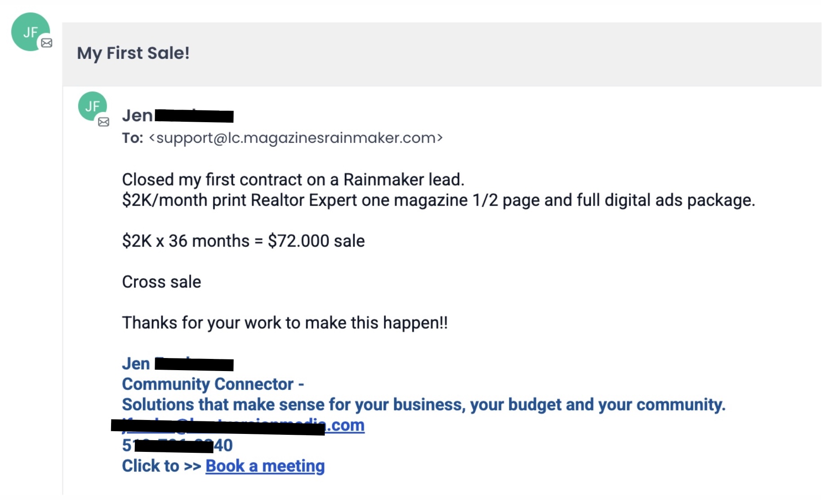Click the 'Community Connector -' title line

click(x=213, y=384)
